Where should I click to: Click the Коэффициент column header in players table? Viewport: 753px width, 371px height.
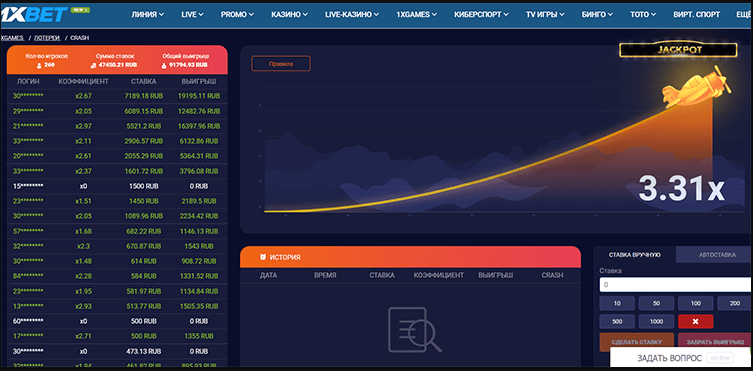point(84,81)
